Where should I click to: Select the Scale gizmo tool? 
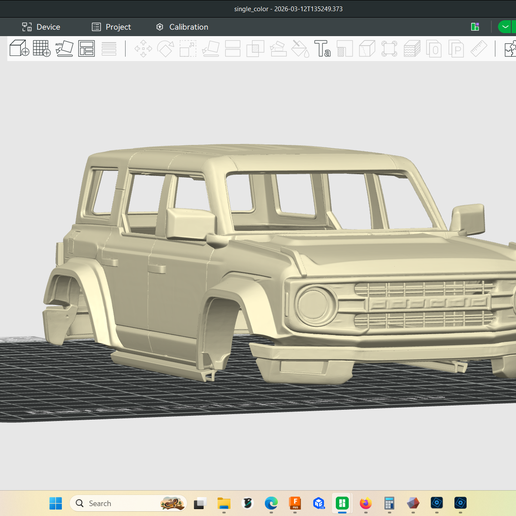[188, 49]
